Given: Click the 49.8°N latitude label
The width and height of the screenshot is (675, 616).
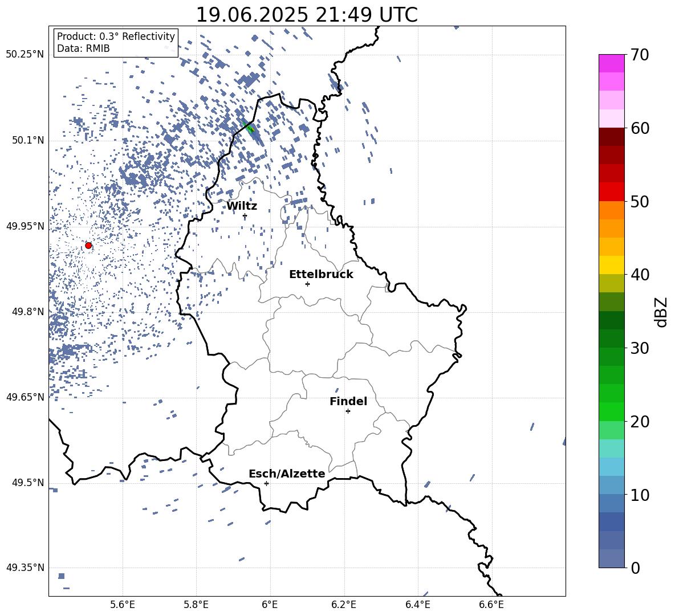Looking at the screenshot, I should (x=28, y=312).
